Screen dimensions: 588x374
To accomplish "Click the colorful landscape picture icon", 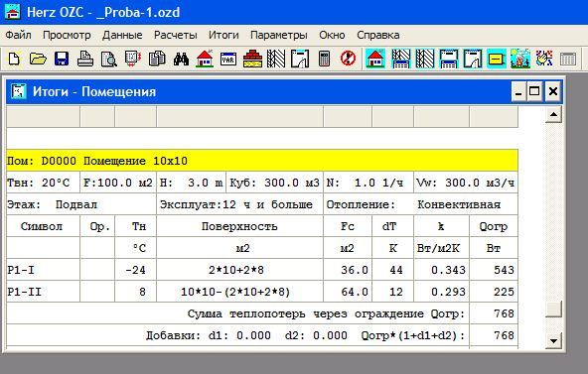I will (520, 59).
